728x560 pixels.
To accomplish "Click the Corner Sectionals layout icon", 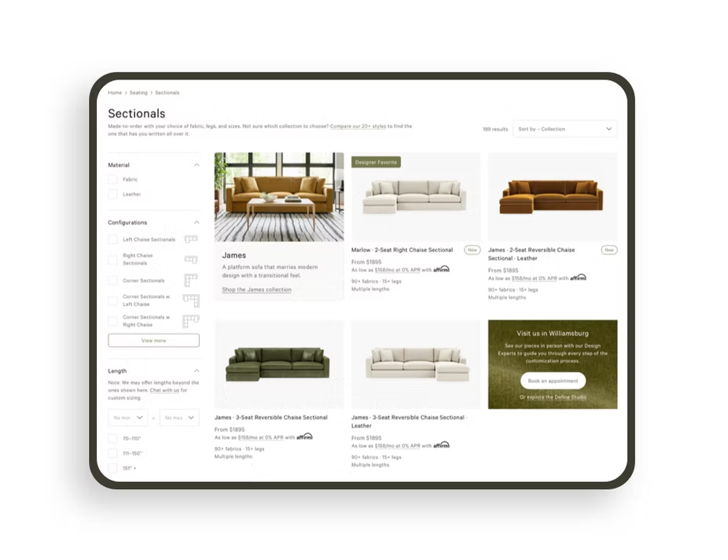I will click(191, 280).
